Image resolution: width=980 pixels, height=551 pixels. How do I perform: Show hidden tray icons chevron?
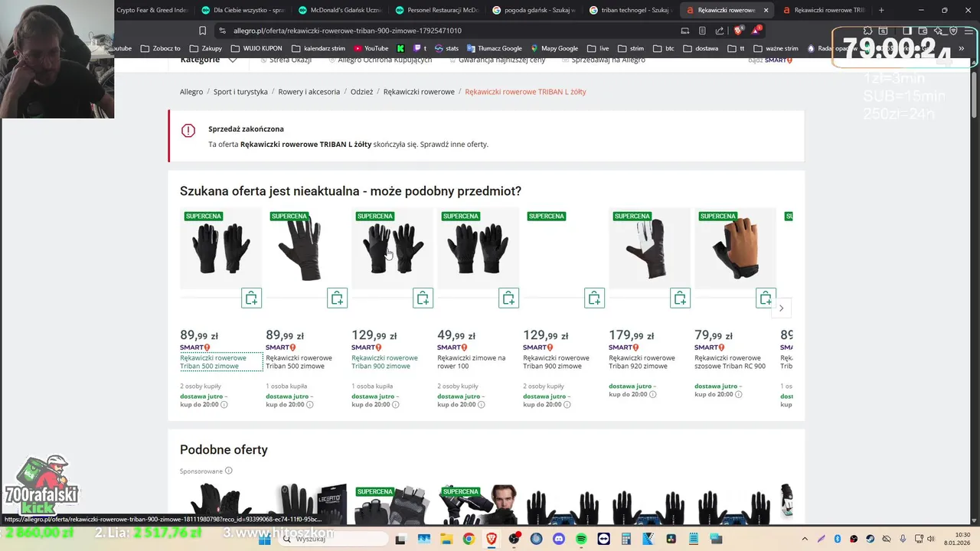pyautogui.click(x=805, y=539)
